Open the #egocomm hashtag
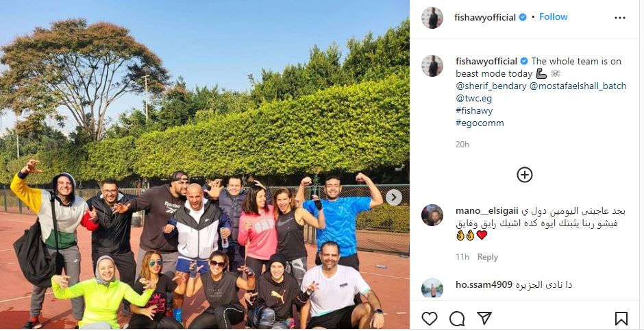This screenshot has width=644, height=331. [480, 123]
